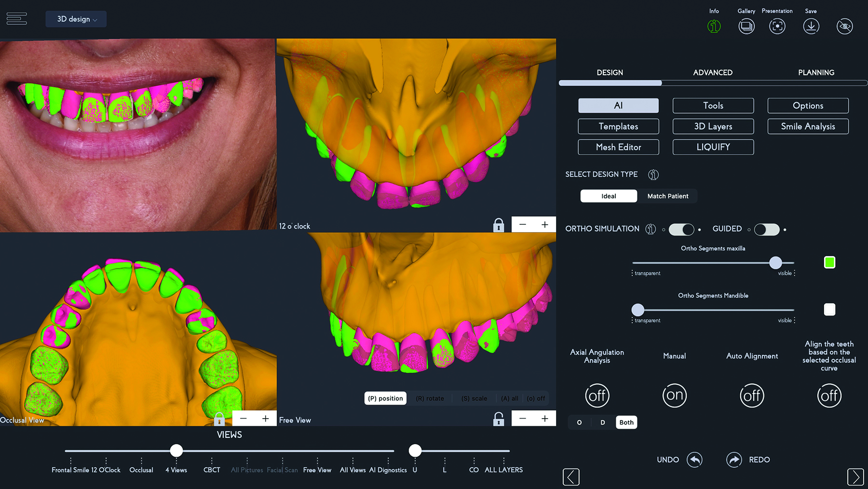Toggle the Guided switch
Screen dimensions: 868x489
coord(767,230)
